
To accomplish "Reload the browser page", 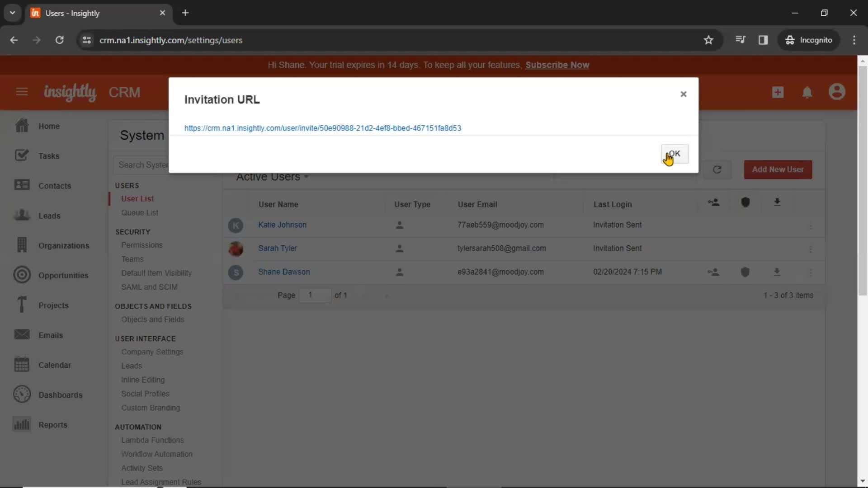I will click(59, 40).
